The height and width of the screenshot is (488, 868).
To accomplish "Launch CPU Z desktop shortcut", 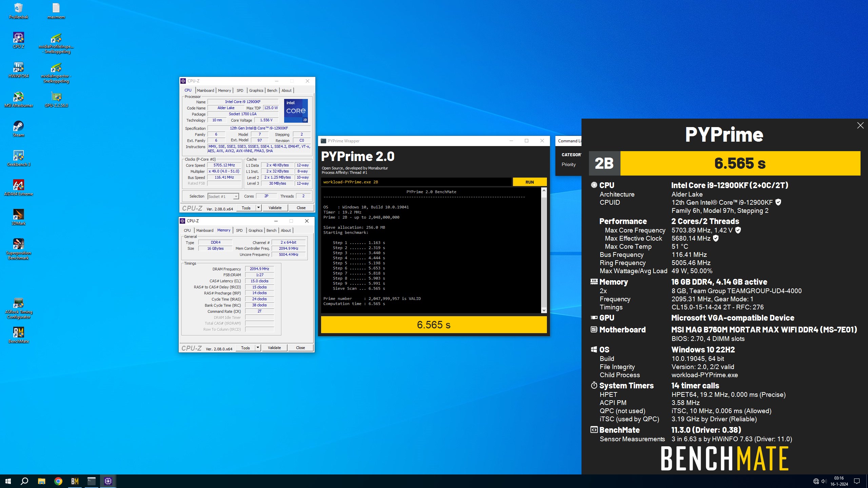I will pyautogui.click(x=19, y=40).
